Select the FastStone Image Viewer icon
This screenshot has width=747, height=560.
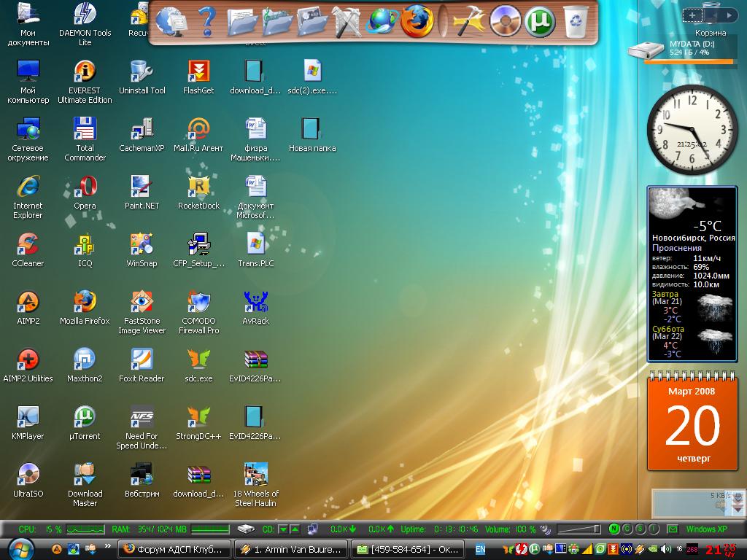[142, 302]
